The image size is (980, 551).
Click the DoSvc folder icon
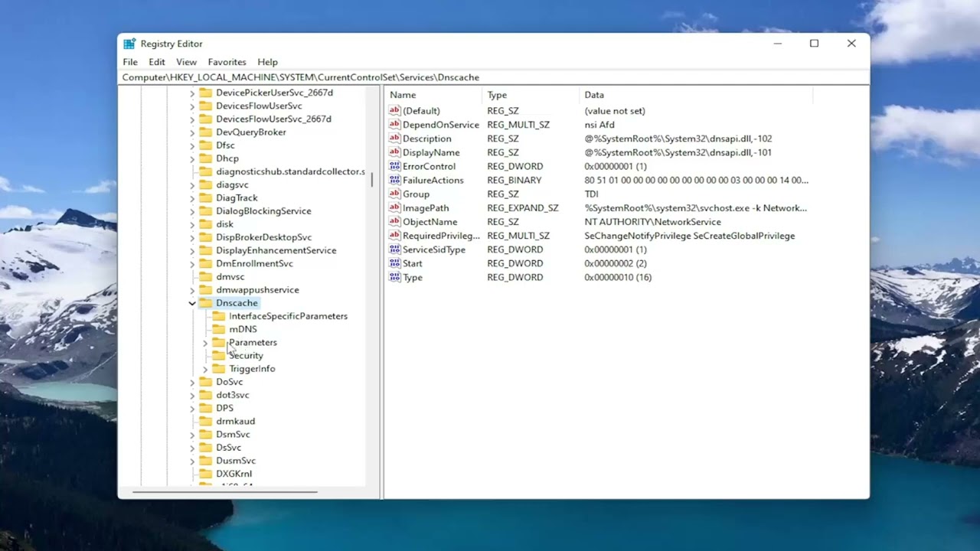205,382
